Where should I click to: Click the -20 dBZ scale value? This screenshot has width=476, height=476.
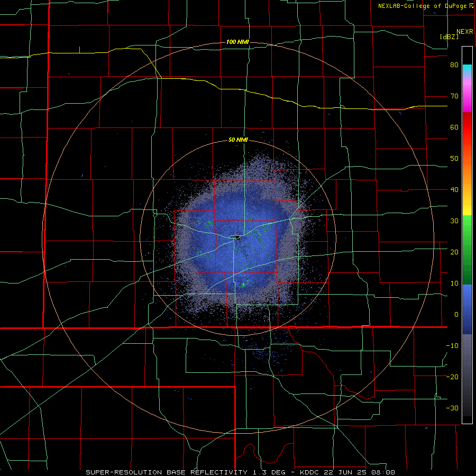coord(452,377)
